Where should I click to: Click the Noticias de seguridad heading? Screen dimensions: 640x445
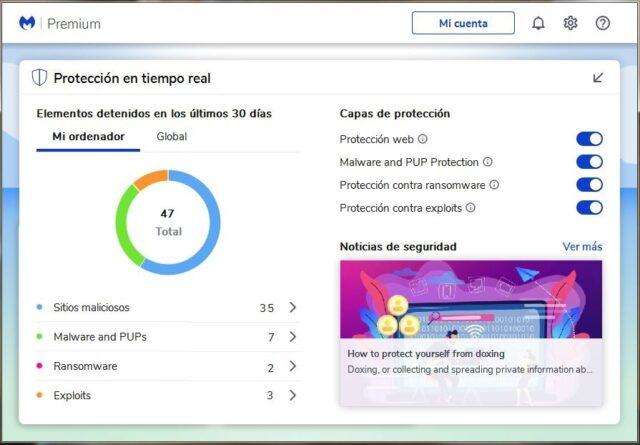click(398, 247)
